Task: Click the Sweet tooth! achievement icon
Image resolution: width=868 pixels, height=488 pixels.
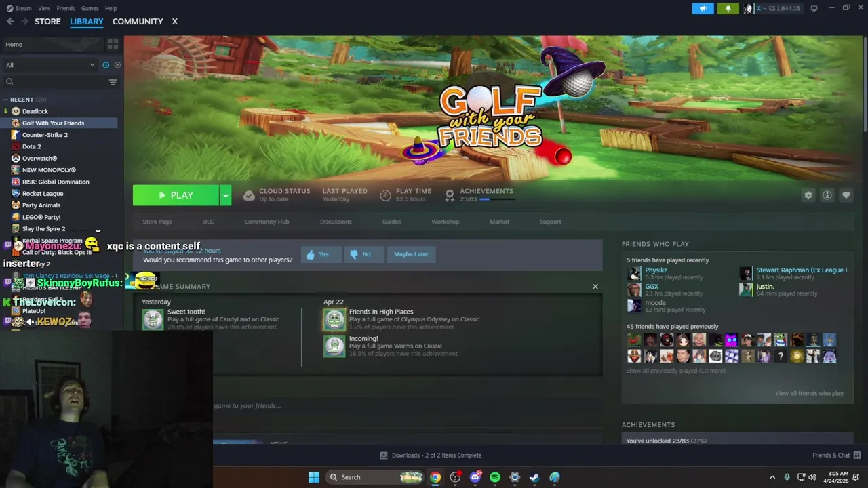Action: 153,319
